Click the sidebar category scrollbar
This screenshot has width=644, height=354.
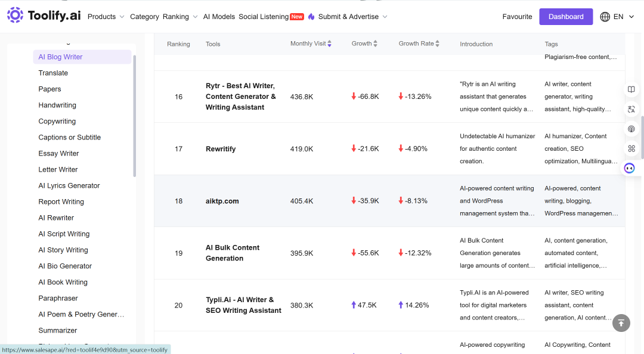tap(134, 116)
